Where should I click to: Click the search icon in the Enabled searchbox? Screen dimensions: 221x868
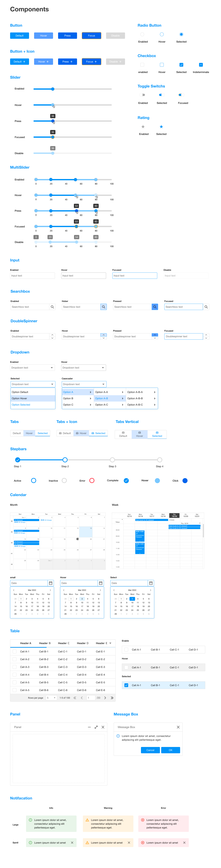click(x=52, y=307)
